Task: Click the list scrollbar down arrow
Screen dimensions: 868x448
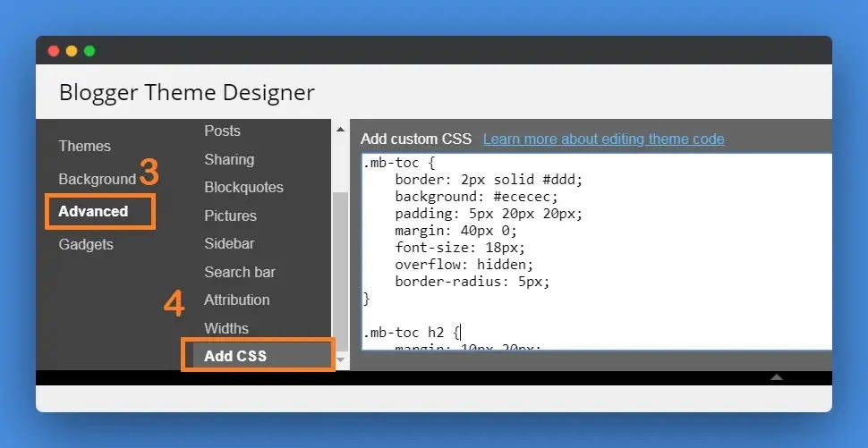Action: [340, 360]
